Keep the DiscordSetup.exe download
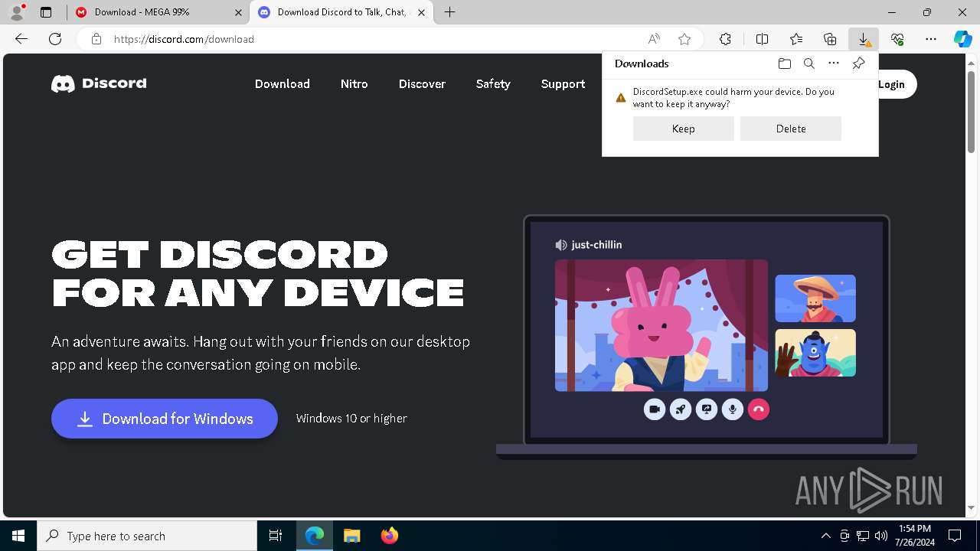This screenshot has width=980, height=551. (684, 129)
